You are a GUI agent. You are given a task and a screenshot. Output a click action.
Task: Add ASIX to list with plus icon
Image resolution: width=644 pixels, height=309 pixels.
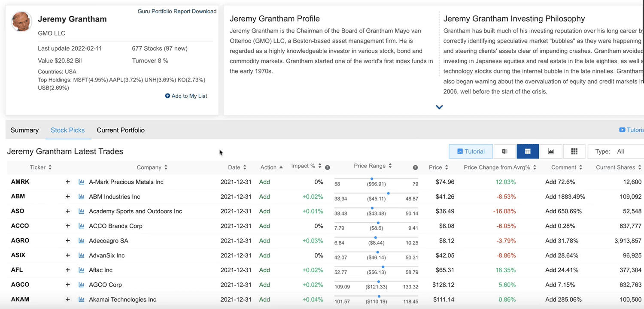(x=67, y=255)
